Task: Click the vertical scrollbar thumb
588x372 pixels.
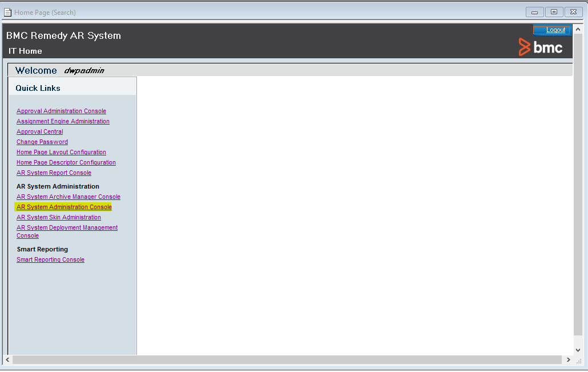Action: point(578,184)
